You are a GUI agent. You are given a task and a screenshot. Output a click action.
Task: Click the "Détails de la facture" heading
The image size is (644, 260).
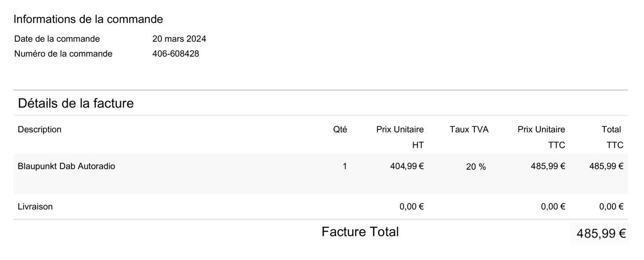pos(75,103)
